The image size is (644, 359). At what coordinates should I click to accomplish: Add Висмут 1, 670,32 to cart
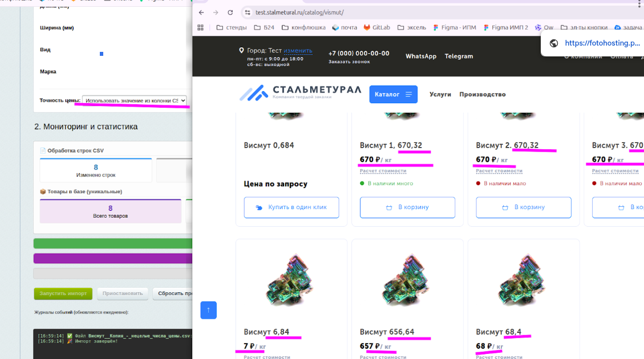407,207
